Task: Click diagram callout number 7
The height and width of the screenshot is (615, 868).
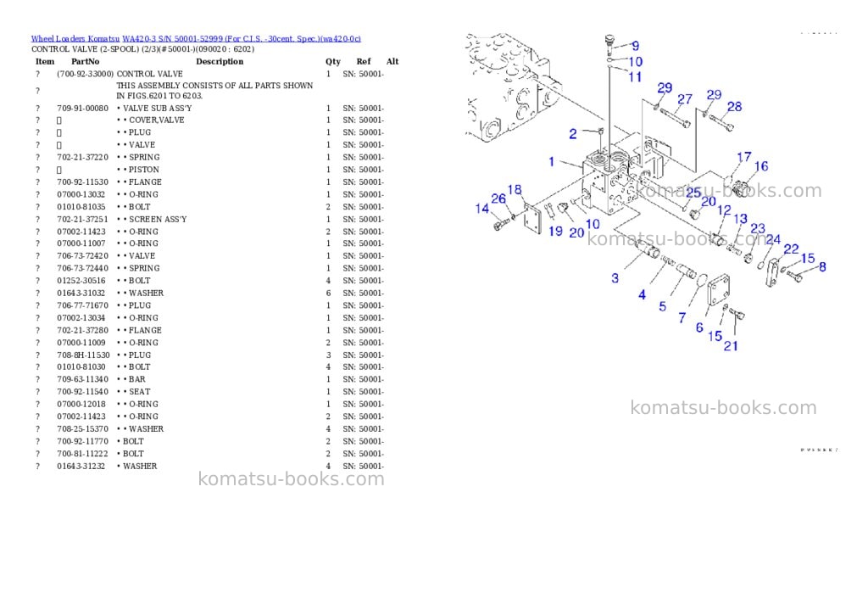Action: (682, 318)
